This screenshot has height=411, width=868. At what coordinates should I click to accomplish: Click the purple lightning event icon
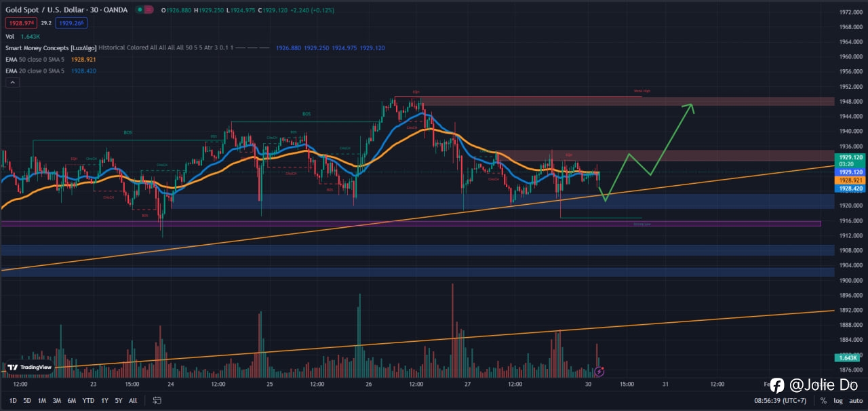coord(599,371)
